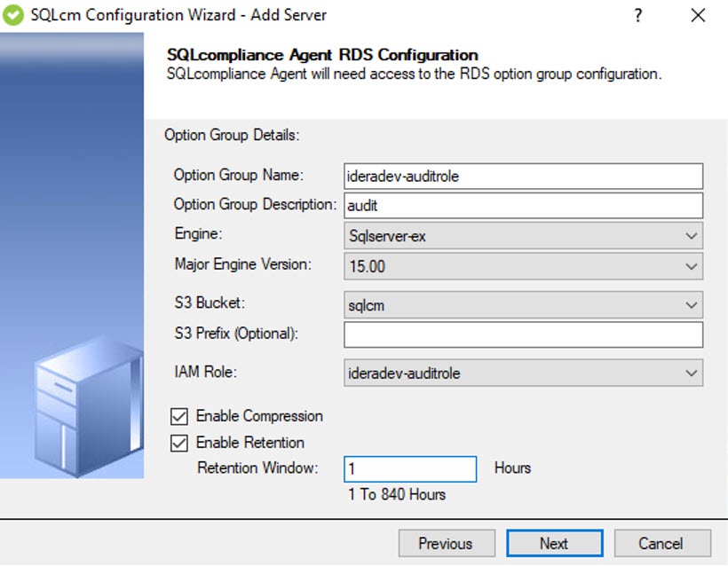The width and height of the screenshot is (728, 566).
Task: Click the 'S3 Bucket:' label
Action: click(210, 303)
